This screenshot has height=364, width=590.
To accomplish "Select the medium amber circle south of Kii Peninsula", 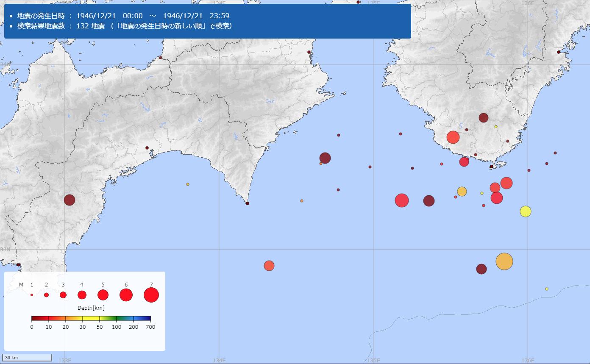I will coord(462,192).
